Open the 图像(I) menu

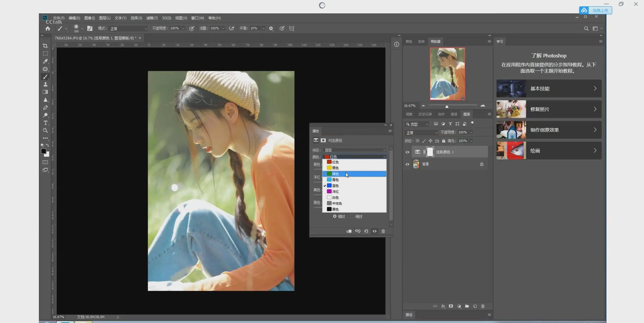click(x=89, y=18)
